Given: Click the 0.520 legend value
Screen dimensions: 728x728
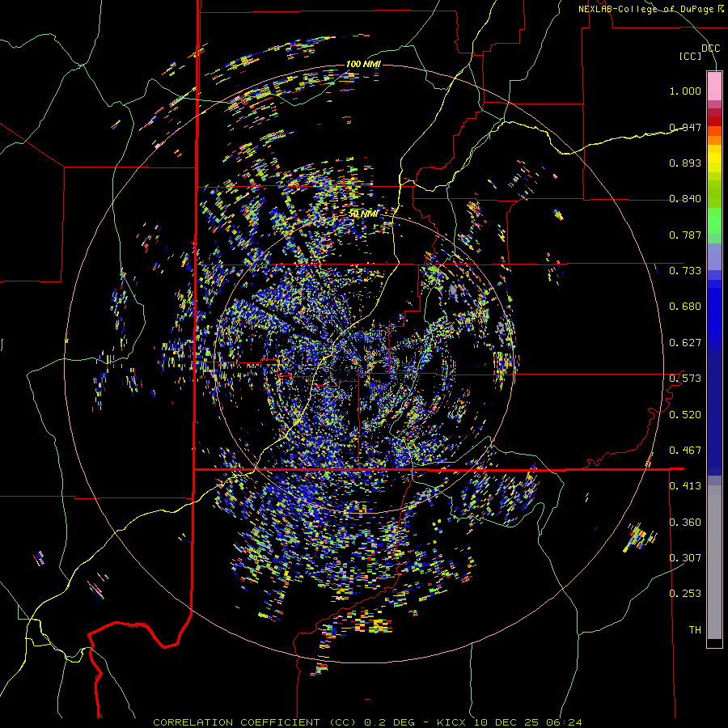Looking at the screenshot, I should coord(685,415).
